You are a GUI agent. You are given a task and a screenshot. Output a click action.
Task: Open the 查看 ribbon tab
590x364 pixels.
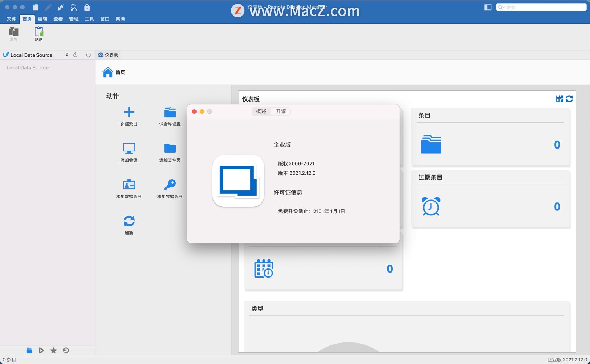coord(58,19)
